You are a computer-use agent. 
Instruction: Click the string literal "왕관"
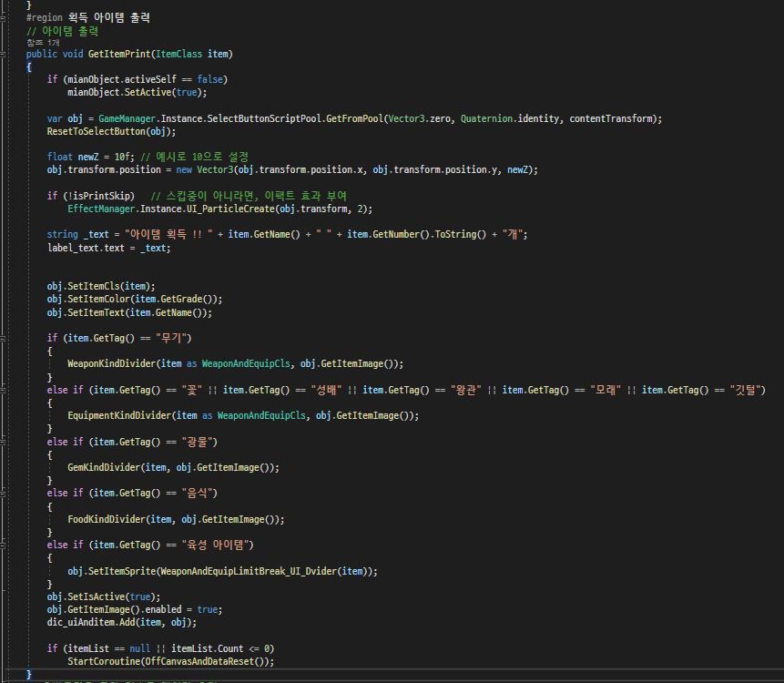pyautogui.click(x=466, y=390)
